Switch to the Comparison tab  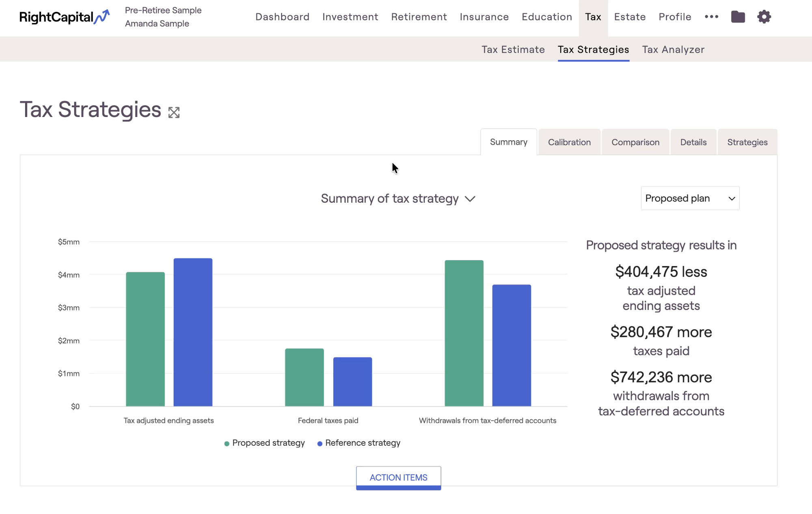(635, 142)
